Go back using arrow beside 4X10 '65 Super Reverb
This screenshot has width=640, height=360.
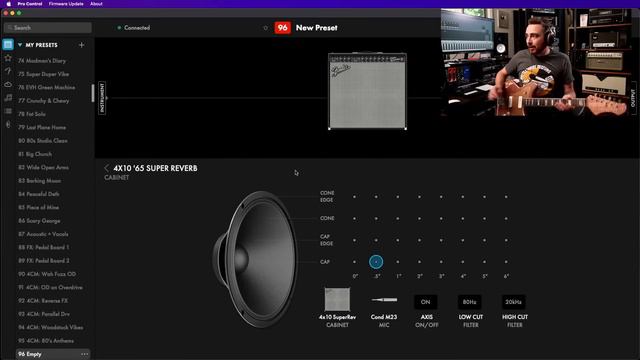pos(107,168)
